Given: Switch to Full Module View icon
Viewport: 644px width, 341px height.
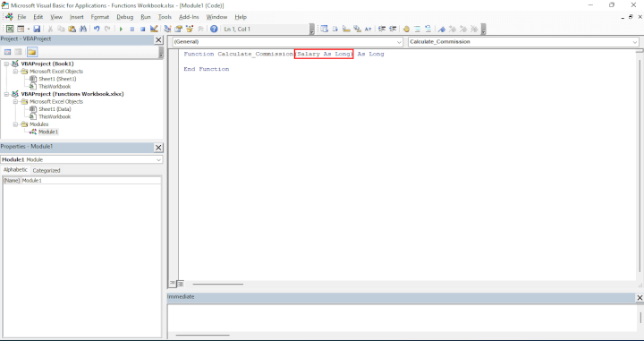Looking at the screenshot, I should 181,284.
